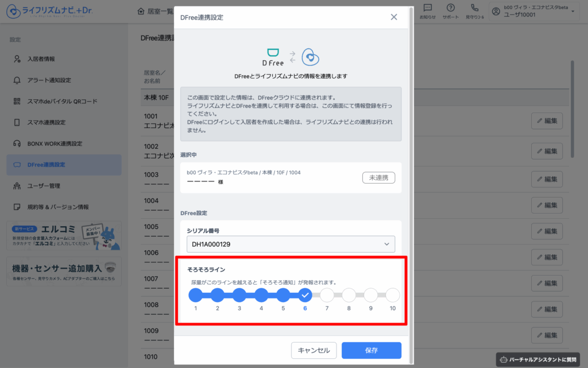The height and width of the screenshot is (368, 588).
Task: Open the お知らせ notifications icon
Action: (x=427, y=8)
